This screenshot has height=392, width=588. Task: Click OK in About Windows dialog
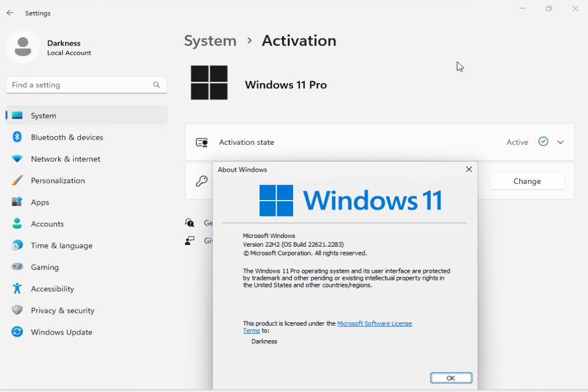click(x=451, y=377)
